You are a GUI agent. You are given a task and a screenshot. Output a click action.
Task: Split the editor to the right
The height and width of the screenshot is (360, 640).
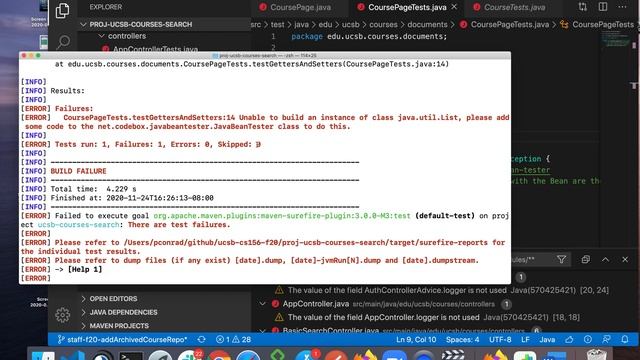tap(602, 7)
